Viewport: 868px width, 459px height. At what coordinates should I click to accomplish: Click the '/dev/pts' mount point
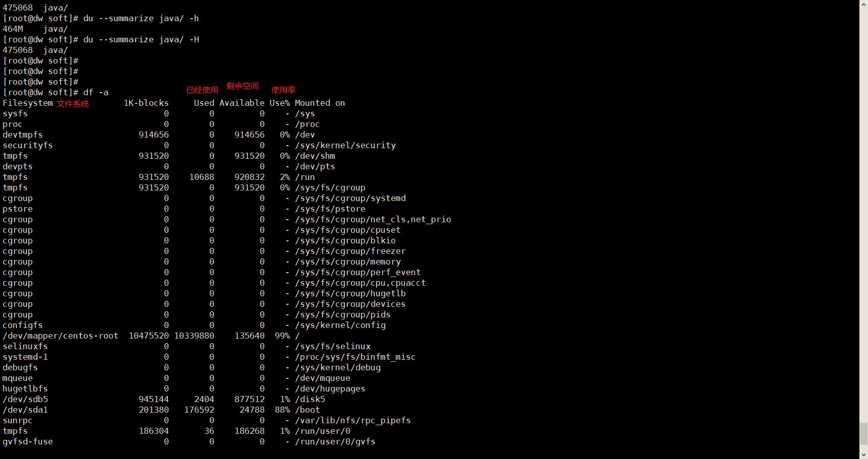[x=315, y=166]
